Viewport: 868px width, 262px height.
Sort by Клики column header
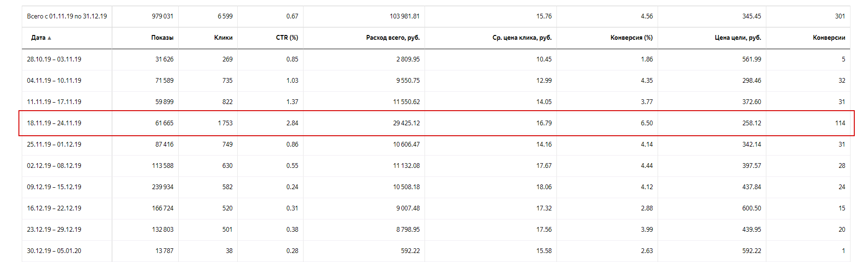[223, 38]
